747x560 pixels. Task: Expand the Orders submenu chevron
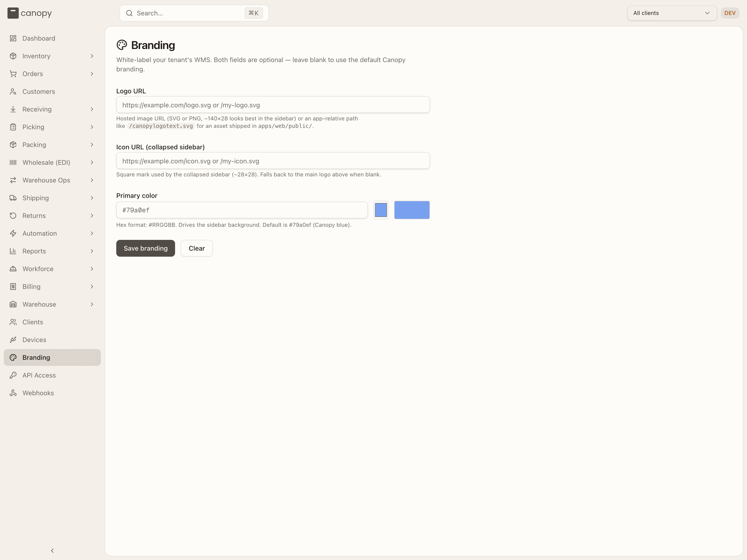[x=92, y=74]
